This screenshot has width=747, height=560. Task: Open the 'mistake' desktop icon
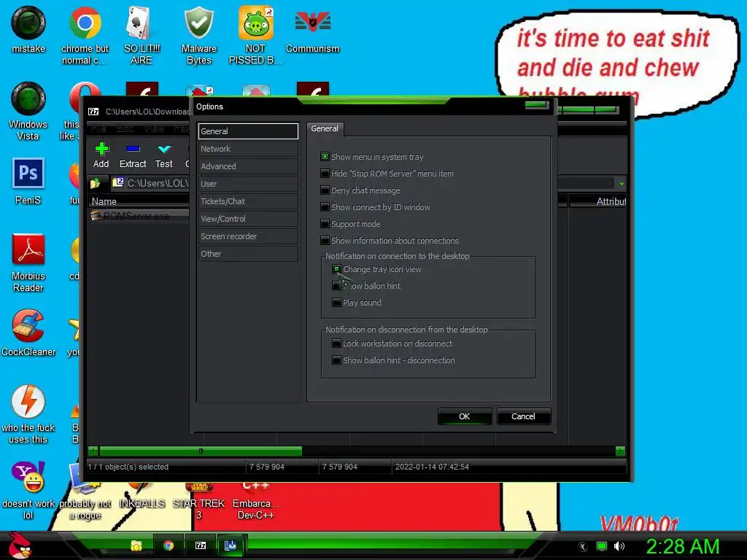pyautogui.click(x=28, y=29)
